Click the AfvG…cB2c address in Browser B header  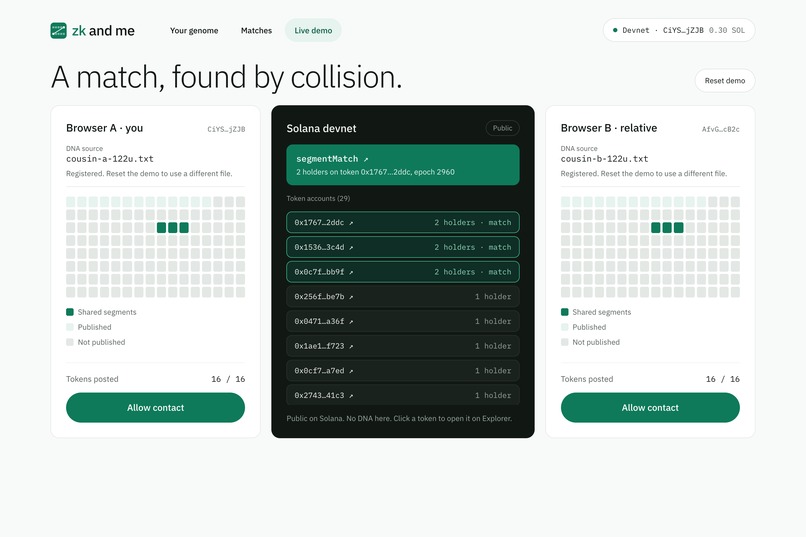pos(721,129)
